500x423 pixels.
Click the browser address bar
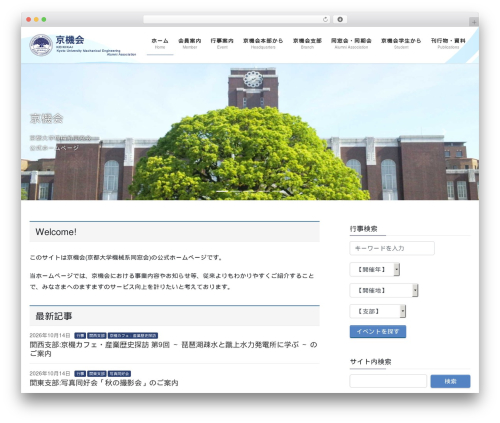click(x=236, y=19)
